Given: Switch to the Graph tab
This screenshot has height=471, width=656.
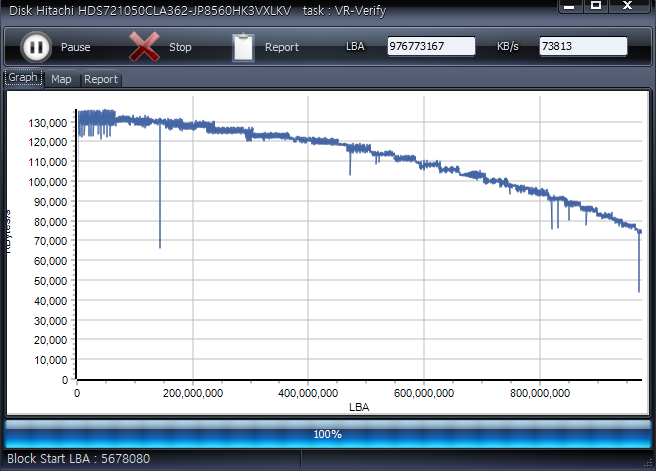Looking at the screenshot, I should pos(23,77).
